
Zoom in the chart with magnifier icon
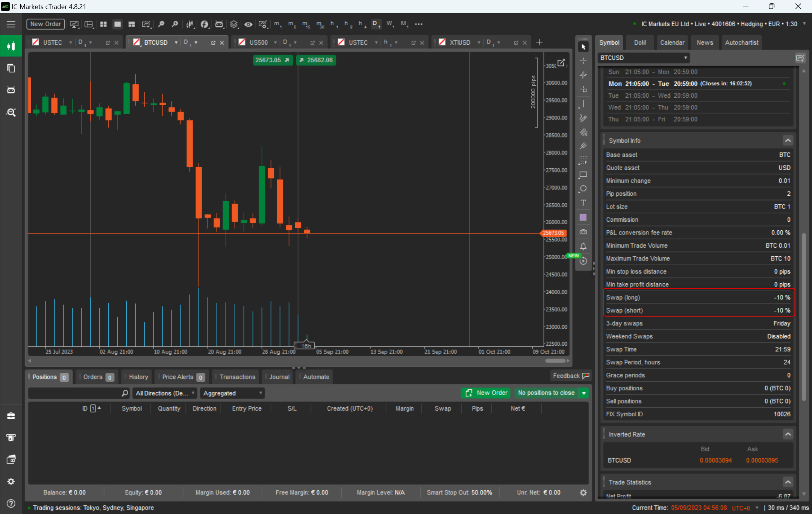pyautogui.click(x=175, y=24)
